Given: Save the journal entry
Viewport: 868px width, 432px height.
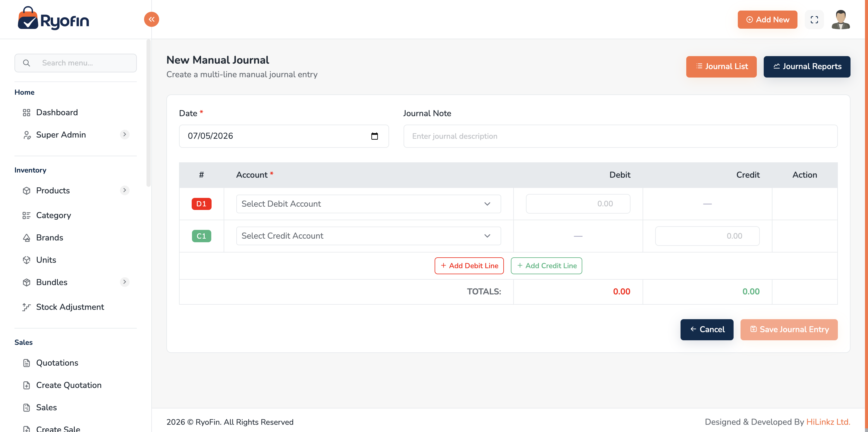Looking at the screenshot, I should [x=789, y=329].
